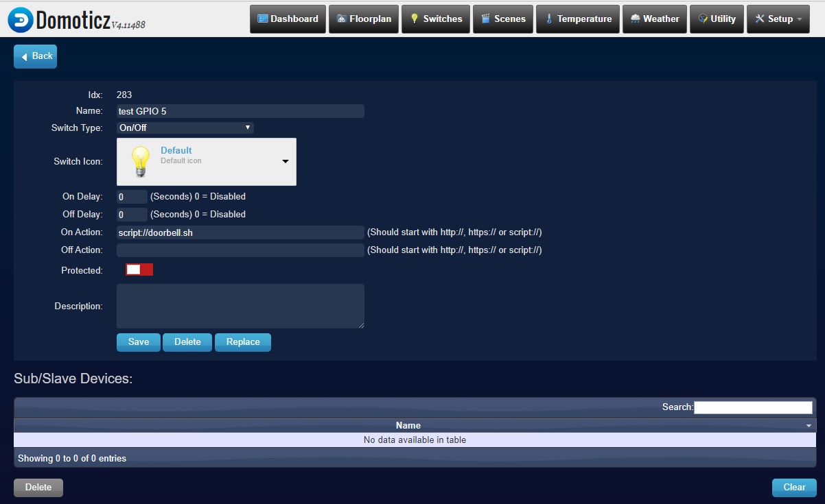Open the Setup menu
The height and width of the screenshot is (504, 825).
tap(777, 19)
